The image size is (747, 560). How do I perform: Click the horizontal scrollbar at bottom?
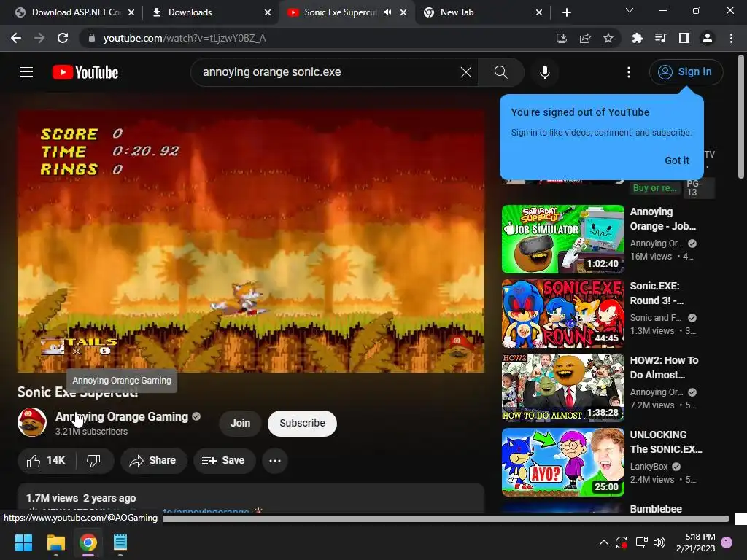446,518
